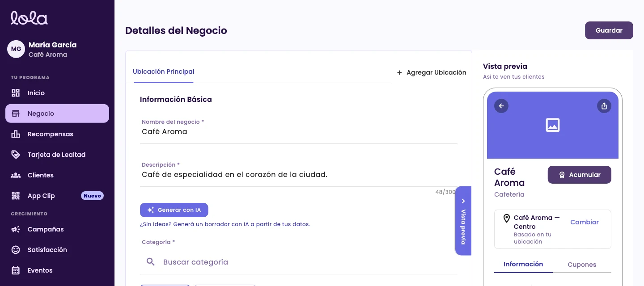Click the lola logo
644x286 pixels.
click(x=29, y=17)
